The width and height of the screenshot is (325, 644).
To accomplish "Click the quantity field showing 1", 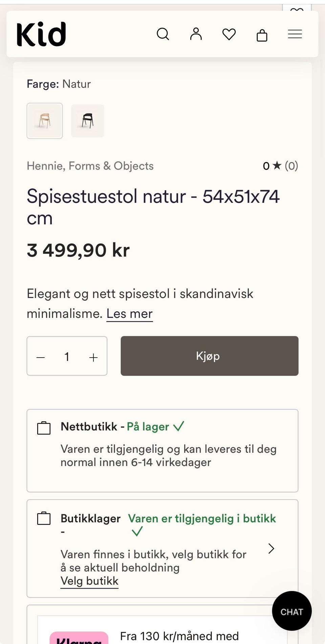I will pos(67,357).
